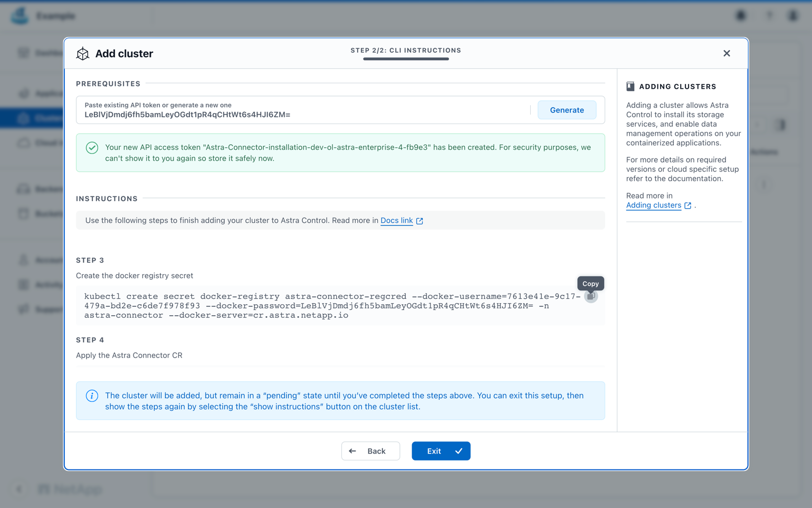Collapse the background sidebar with the arrow
Image resolution: width=812 pixels, height=508 pixels.
pos(19,489)
